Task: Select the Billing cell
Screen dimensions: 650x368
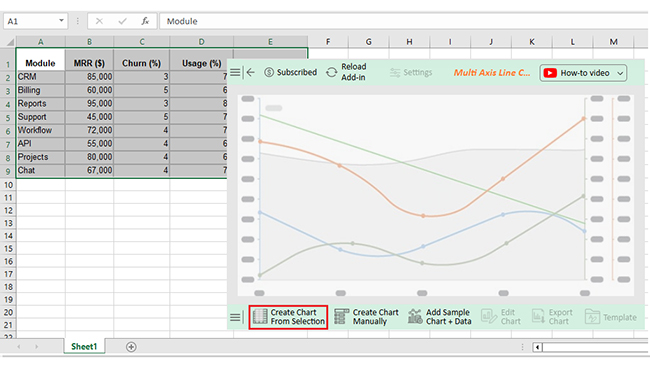Action: 41,90
